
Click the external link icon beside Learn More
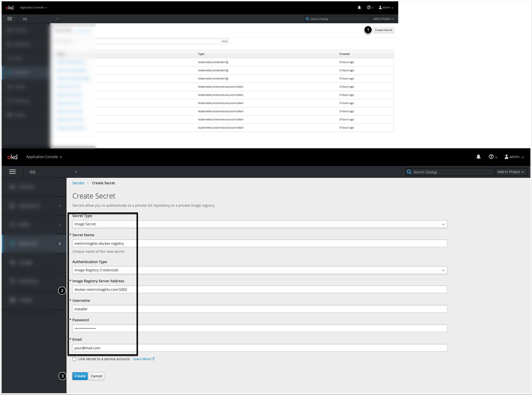click(x=153, y=359)
